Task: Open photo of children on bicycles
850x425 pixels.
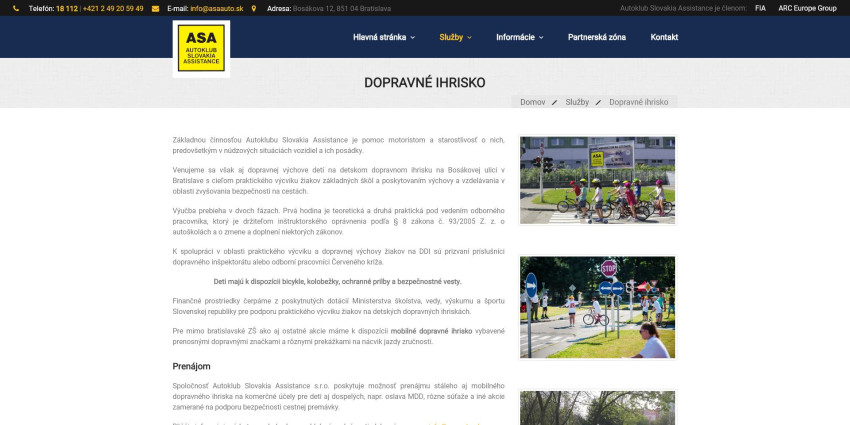Action: click(597, 180)
